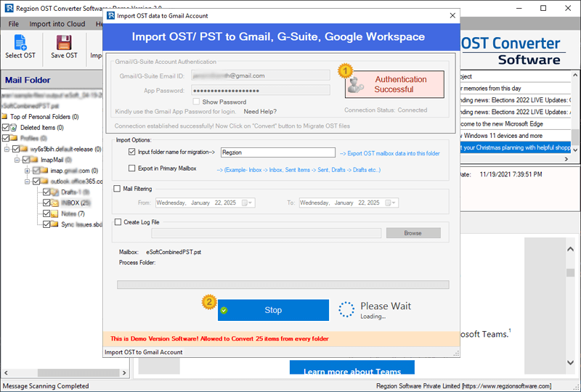Click the INBOX envelope folder icon
This screenshot has height=392, width=581.
click(x=55, y=203)
